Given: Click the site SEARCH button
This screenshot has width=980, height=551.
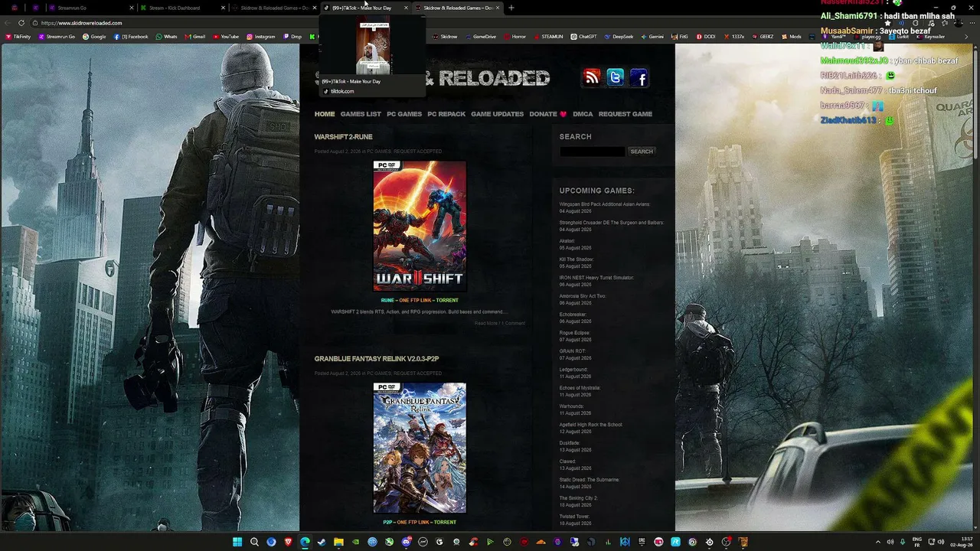Looking at the screenshot, I should pos(642,152).
